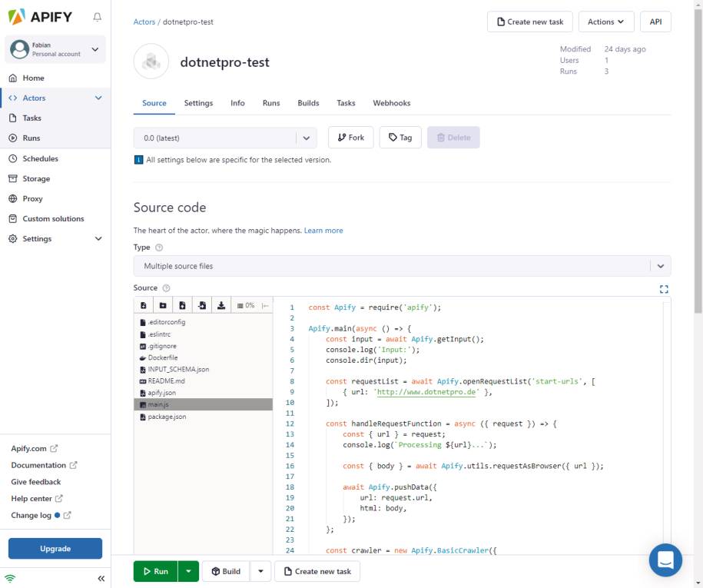The height and width of the screenshot is (588, 703).
Task: Open the Type Multiple source files dropdown
Action: pyautogui.click(x=402, y=266)
